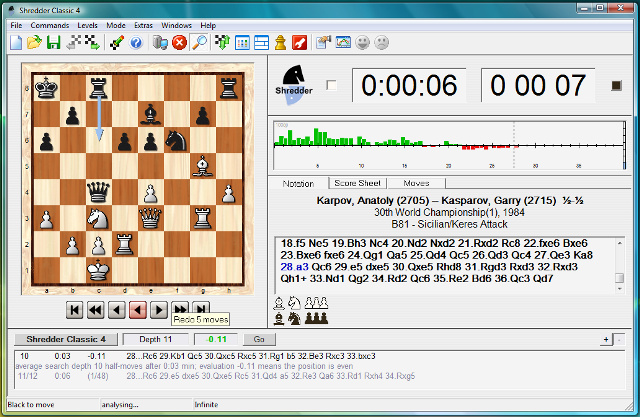Click the evaluation graph at dotted marker
Viewport: 640px width, 417px height.
pos(514,145)
